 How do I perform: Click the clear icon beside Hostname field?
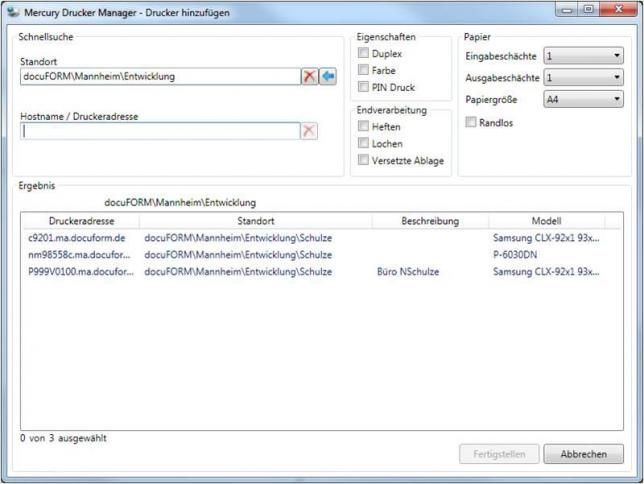tap(310, 131)
